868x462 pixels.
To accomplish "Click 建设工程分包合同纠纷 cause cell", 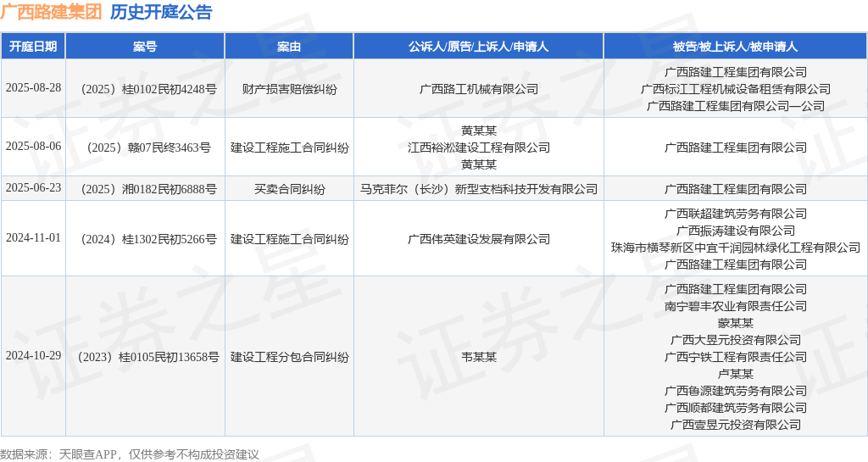I will tap(290, 357).
